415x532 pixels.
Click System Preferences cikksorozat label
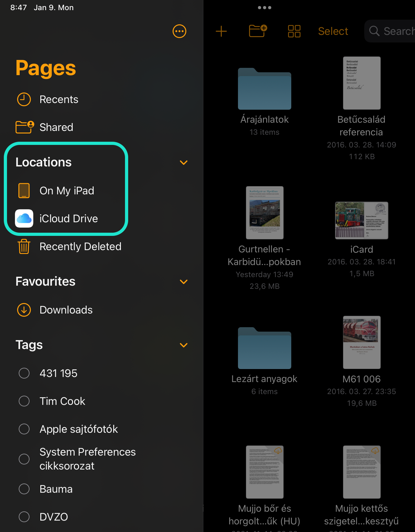click(x=88, y=459)
